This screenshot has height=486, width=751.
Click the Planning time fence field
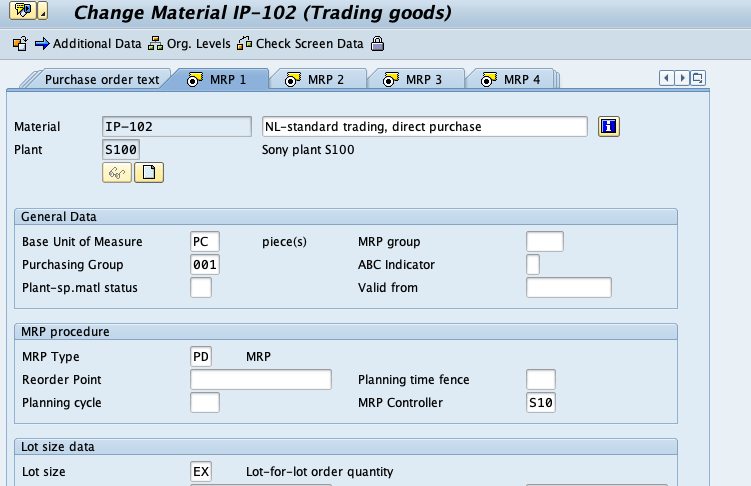click(541, 379)
